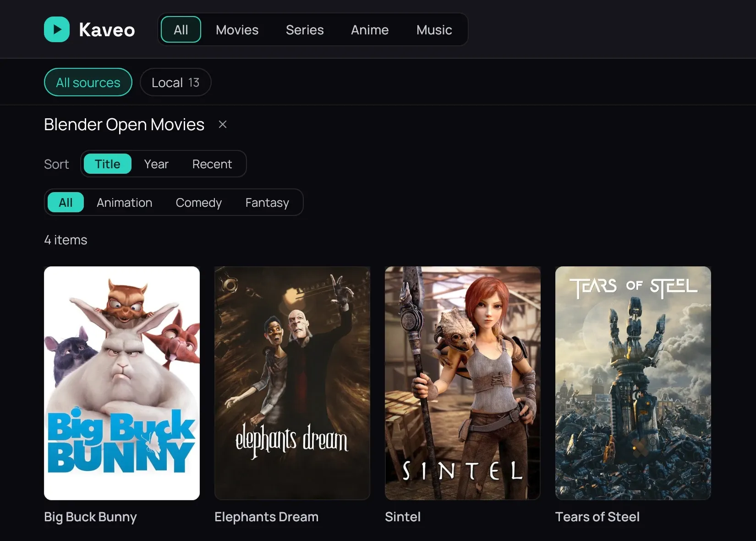Select the All tab in top navigation
756x541 pixels.
[181, 30]
